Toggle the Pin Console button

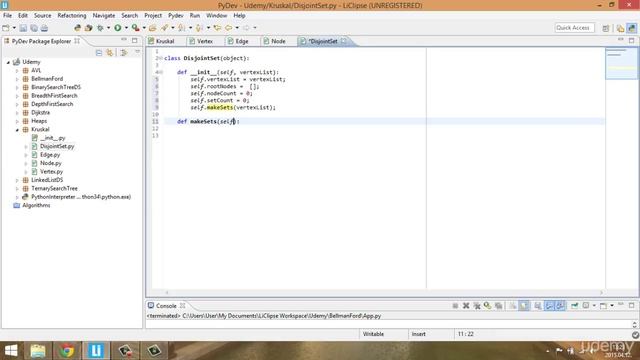pos(575,306)
